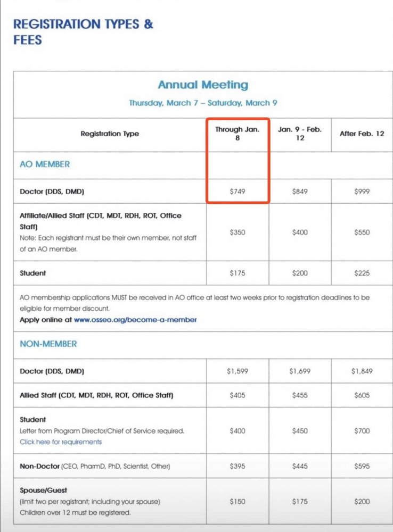This screenshot has width=393, height=532.
Task: Select the $350 Affiliate/Allied Staff fee
Action: pos(238,232)
